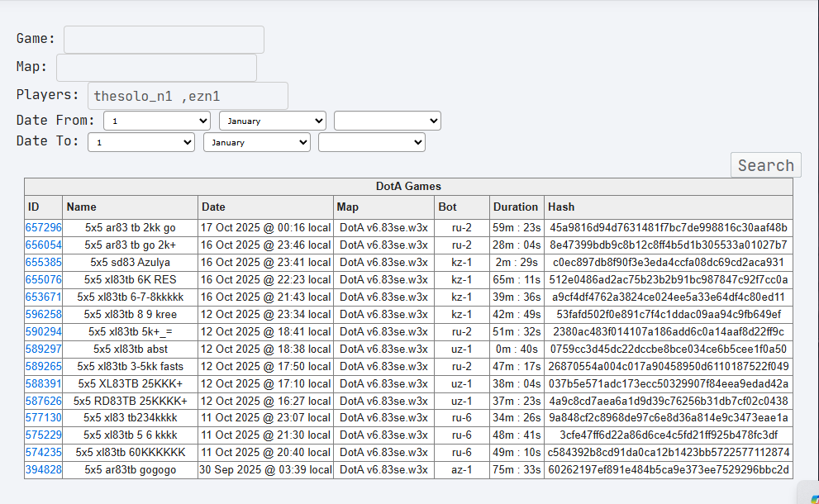Open game ID 653671
This screenshot has width=819, height=504.
[x=43, y=297]
